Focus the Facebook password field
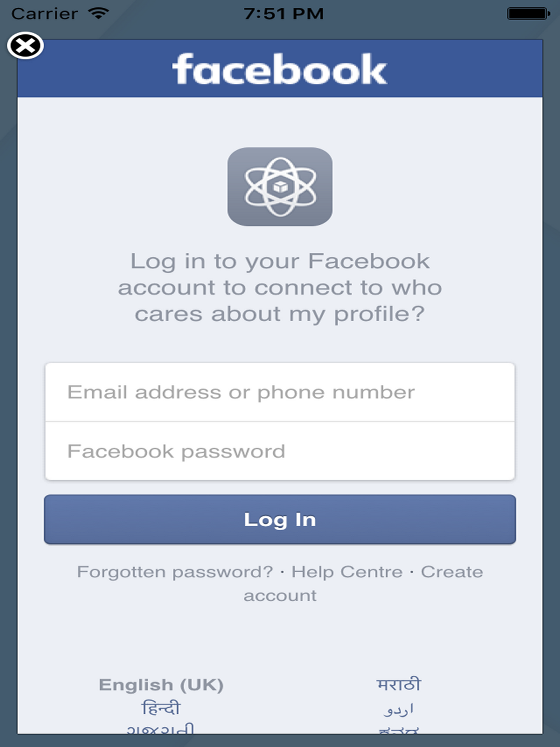This screenshot has height=747, width=560. click(x=280, y=451)
